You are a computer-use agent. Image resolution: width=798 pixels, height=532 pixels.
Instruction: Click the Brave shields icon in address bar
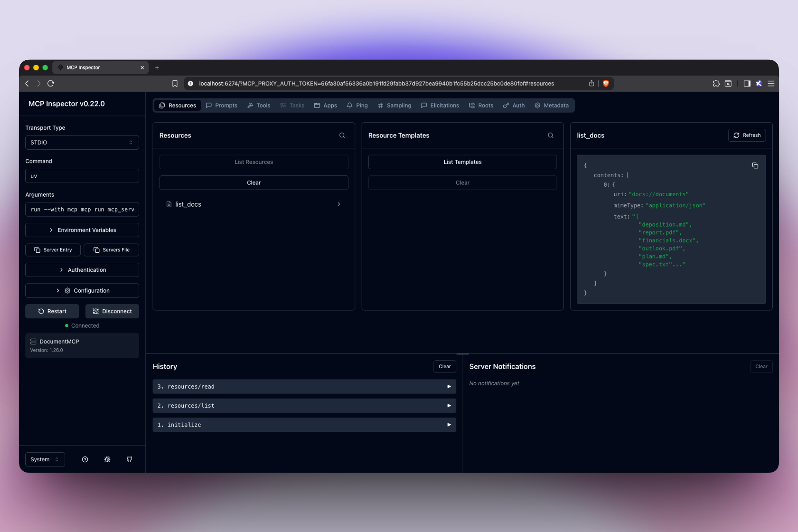(x=606, y=84)
